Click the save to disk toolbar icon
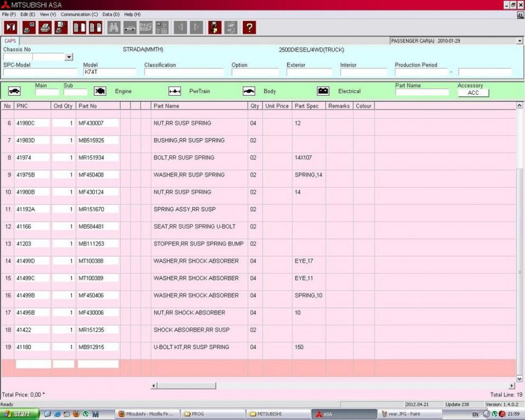 point(215,27)
